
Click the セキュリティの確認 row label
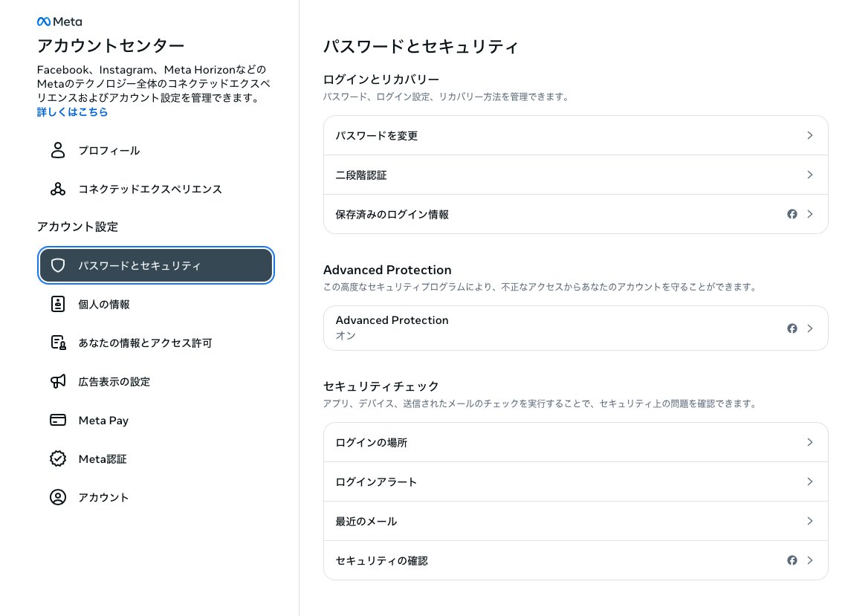click(x=381, y=561)
